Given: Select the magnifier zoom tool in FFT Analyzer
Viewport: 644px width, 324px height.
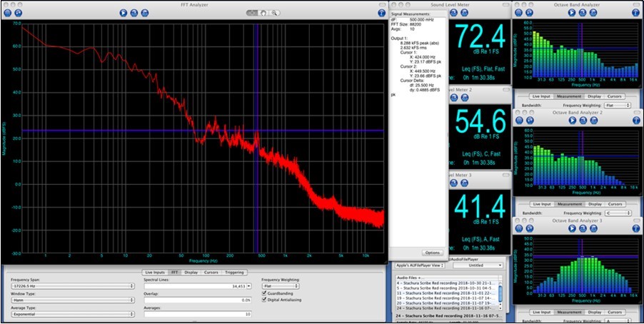Looking at the screenshot, I should [273, 13].
